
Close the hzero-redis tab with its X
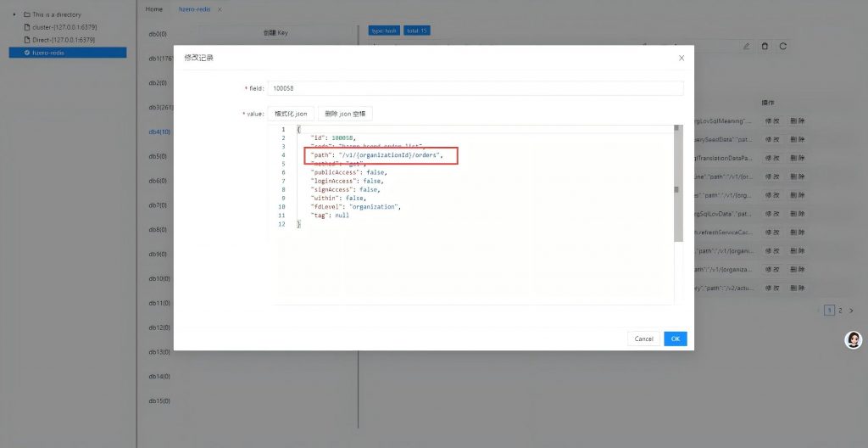click(x=220, y=9)
